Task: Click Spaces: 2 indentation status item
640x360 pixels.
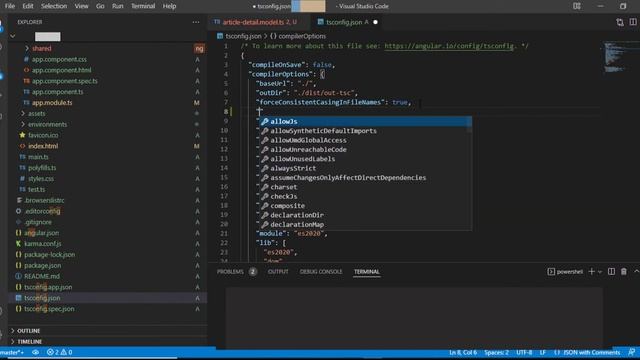Action: pos(496,352)
